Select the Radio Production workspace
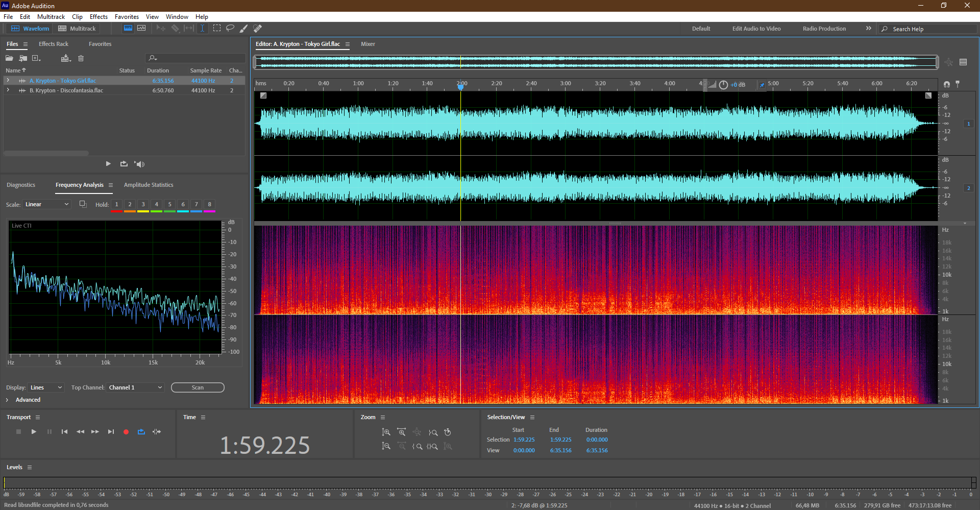The width and height of the screenshot is (980, 510). pos(824,29)
